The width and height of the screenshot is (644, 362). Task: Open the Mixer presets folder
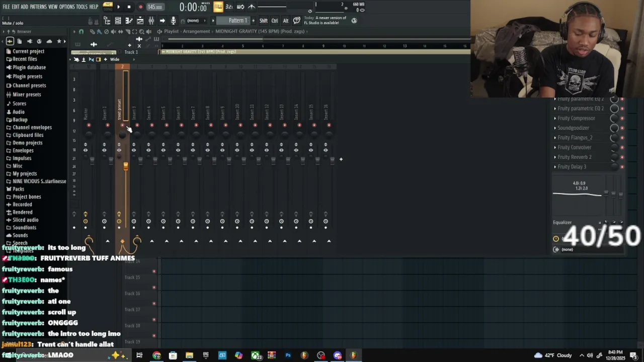27,95
